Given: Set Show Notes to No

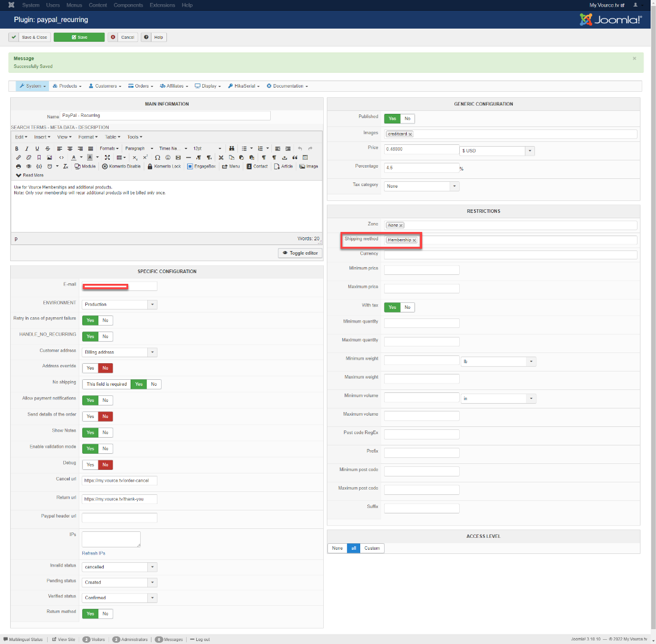Looking at the screenshot, I should tap(106, 433).
